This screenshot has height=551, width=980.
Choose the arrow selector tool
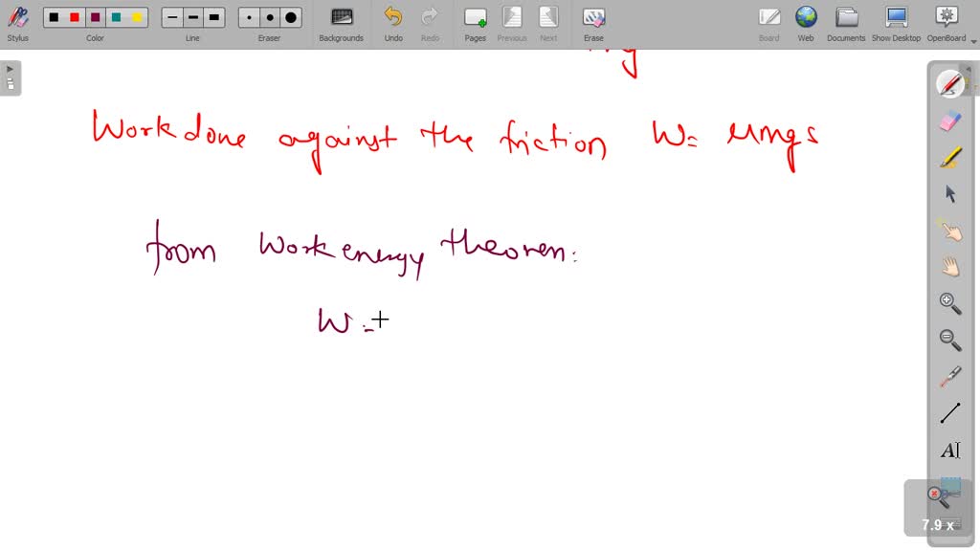pyautogui.click(x=950, y=194)
